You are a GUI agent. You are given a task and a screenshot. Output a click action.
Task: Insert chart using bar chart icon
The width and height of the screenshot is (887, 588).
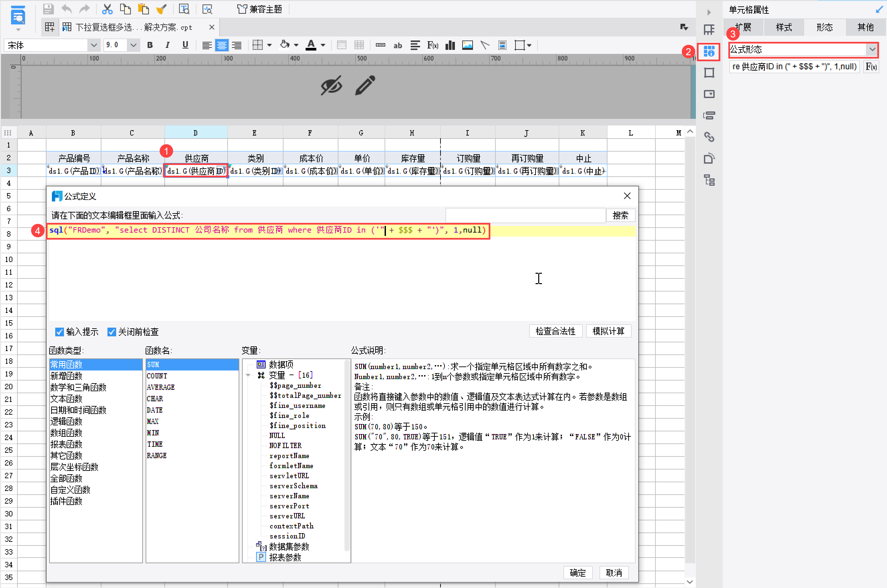(450, 46)
